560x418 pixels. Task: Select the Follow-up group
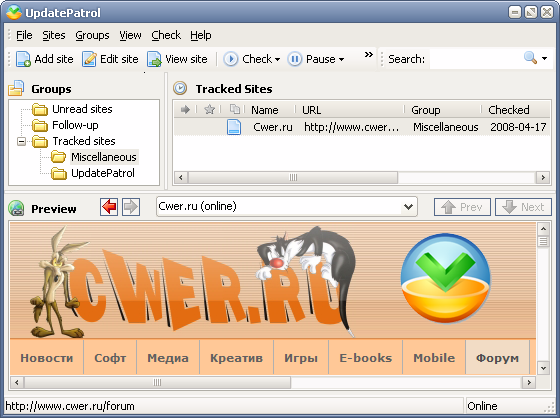click(x=75, y=125)
